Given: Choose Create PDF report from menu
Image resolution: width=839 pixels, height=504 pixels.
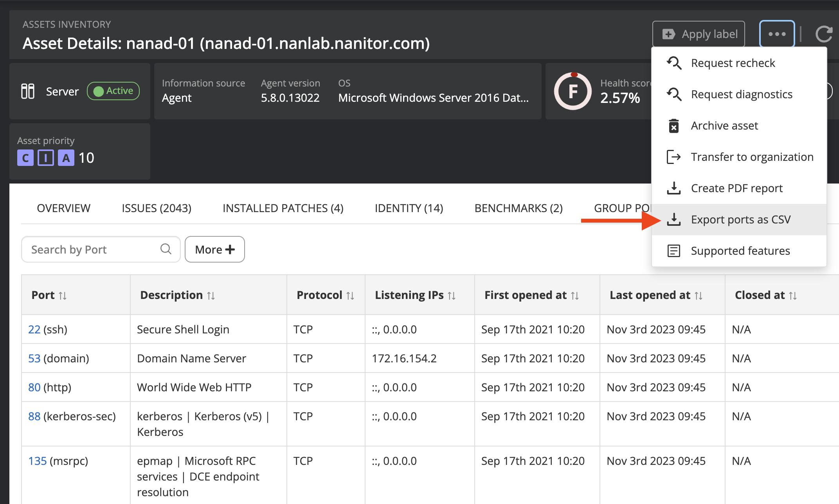Looking at the screenshot, I should coord(736,188).
